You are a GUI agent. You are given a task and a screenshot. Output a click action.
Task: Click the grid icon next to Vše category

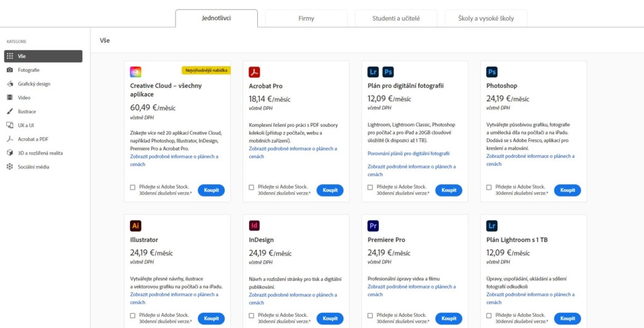[x=10, y=57]
